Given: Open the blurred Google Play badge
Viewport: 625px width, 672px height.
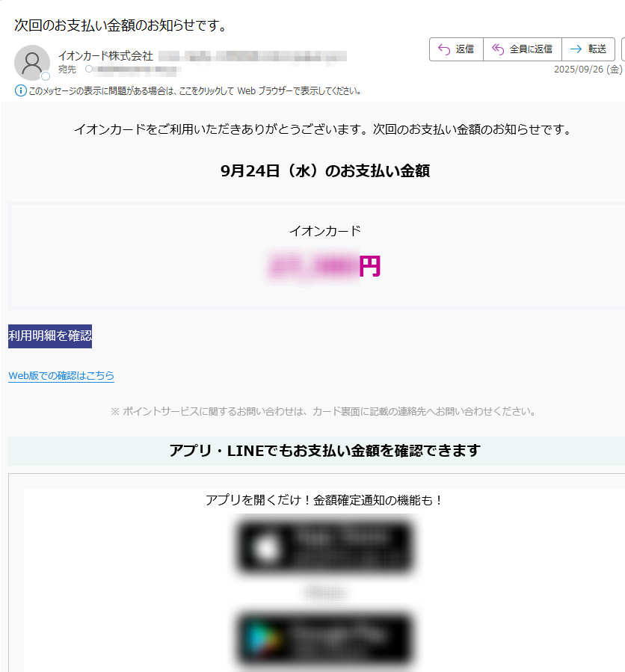Looking at the screenshot, I should [x=324, y=638].
